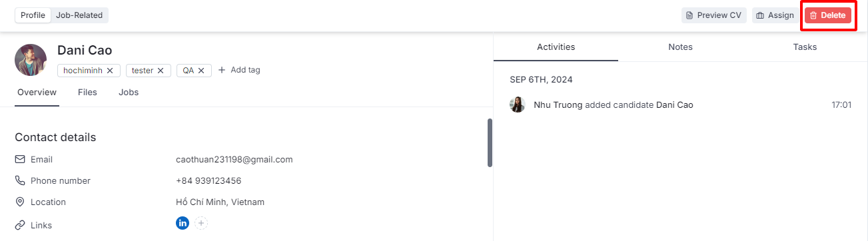
Task: Remove the QA tag via X icon
Action: point(201,71)
